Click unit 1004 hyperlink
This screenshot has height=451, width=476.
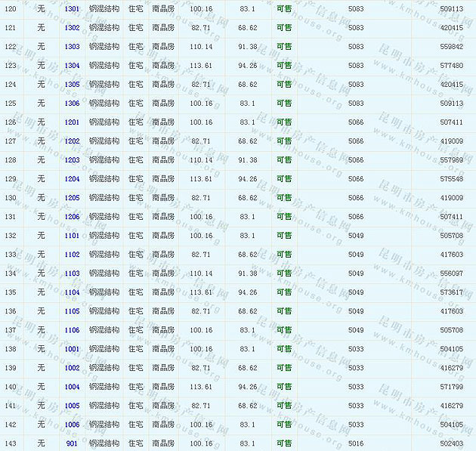72,387
